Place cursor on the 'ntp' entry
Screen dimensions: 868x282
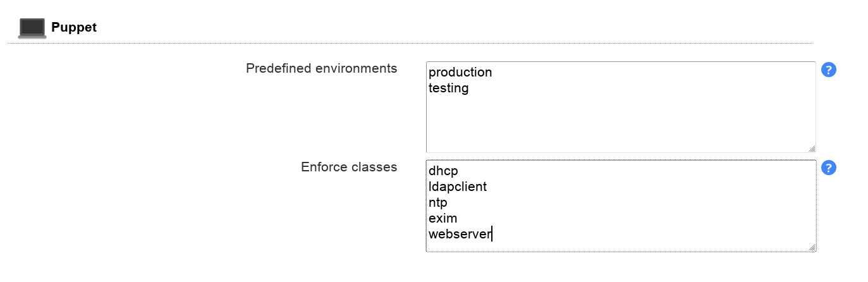point(438,202)
